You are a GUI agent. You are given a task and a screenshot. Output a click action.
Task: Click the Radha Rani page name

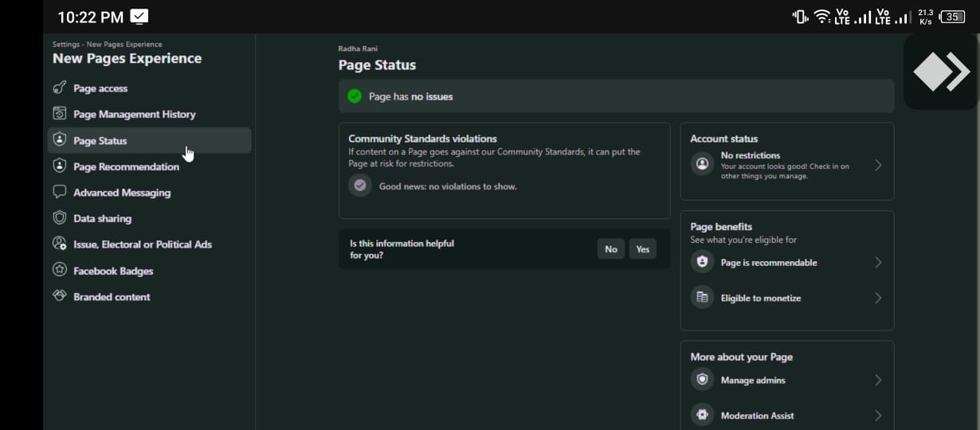(358, 49)
